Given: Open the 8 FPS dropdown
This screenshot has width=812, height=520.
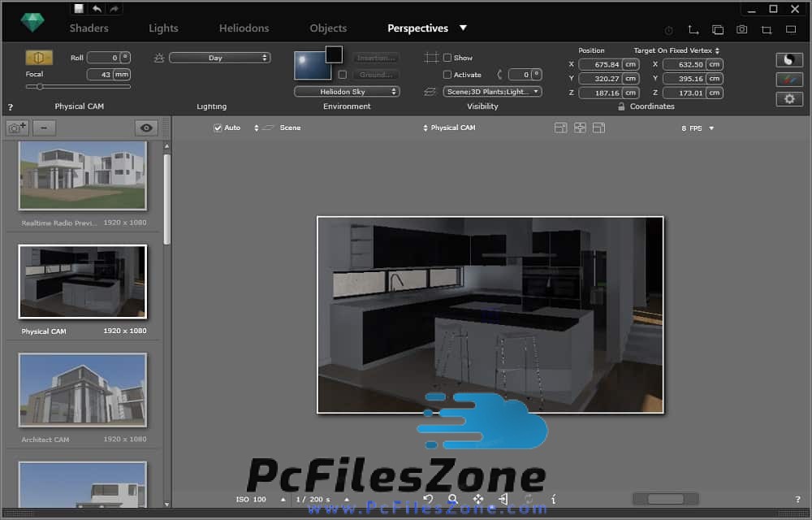Looking at the screenshot, I should tap(698, 128).
